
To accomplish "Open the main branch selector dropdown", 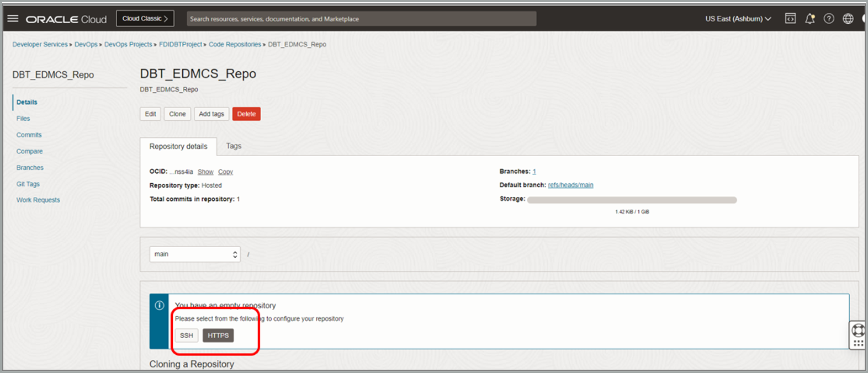I will pos(195,254).
